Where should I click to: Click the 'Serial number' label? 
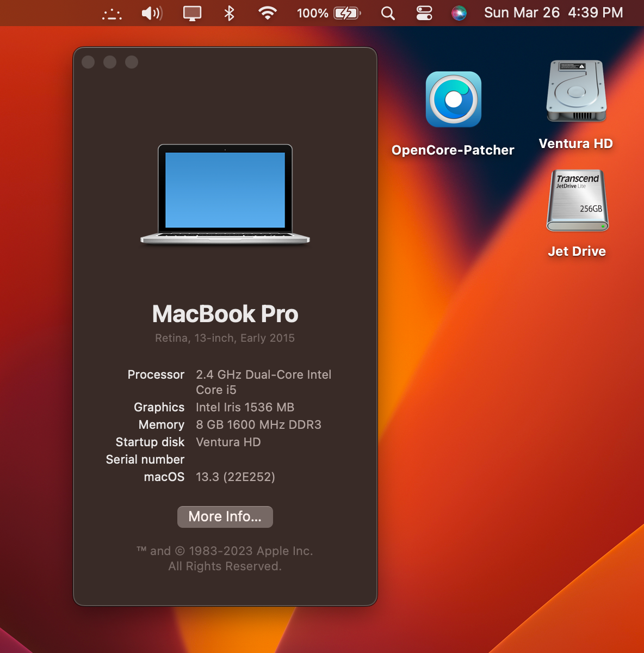[x=145, y=459]
